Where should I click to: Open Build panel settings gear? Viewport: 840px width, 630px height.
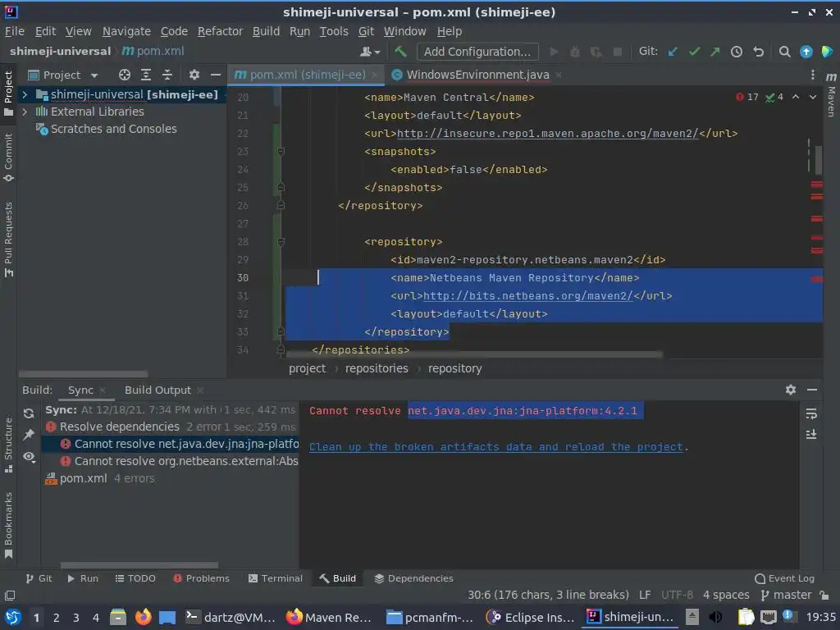point(790,390)
